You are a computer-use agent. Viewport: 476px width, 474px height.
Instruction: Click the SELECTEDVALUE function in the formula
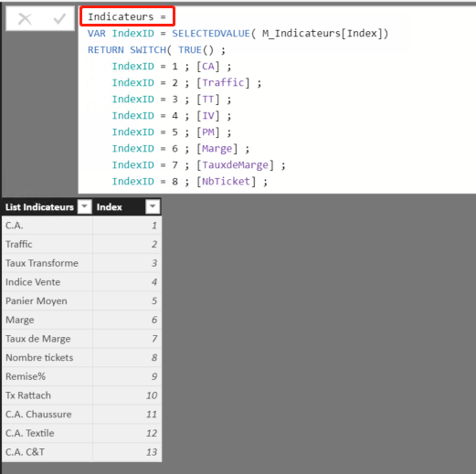coord(211,33)
